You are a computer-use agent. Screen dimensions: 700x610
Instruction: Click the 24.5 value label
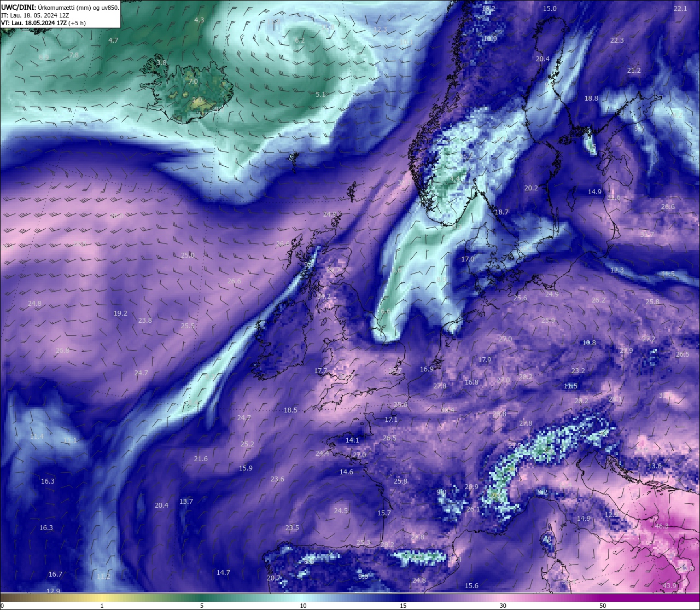tap(341, 511)
